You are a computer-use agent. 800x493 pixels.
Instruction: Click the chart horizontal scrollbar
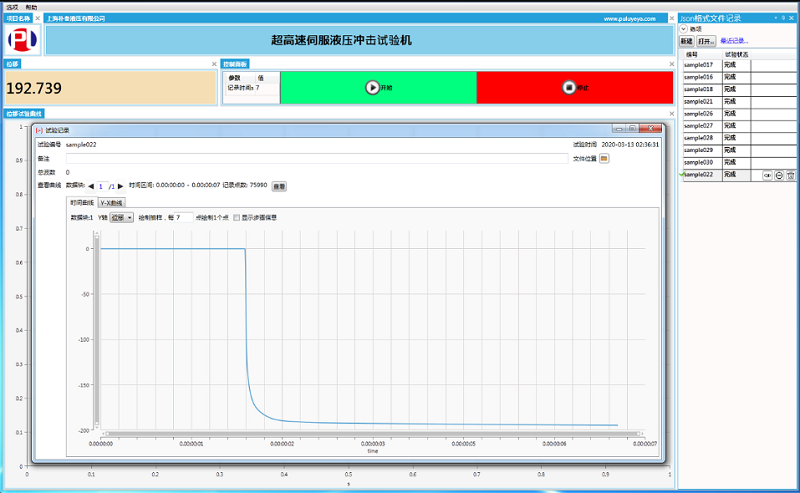coord(372,434)
